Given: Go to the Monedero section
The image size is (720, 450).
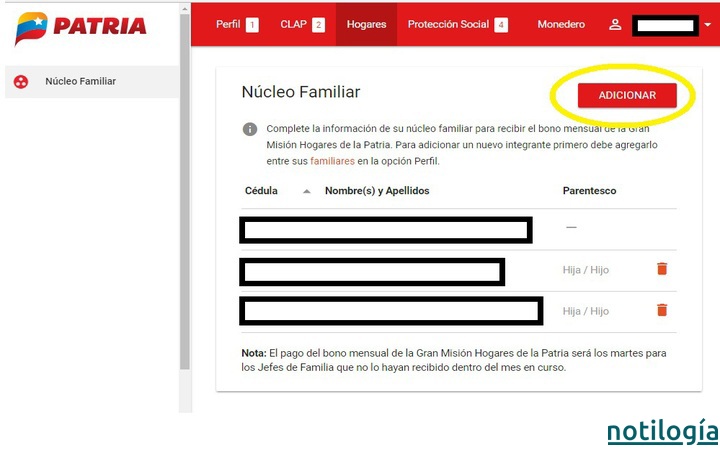Looking at the screenshot, I should (561, 24).
